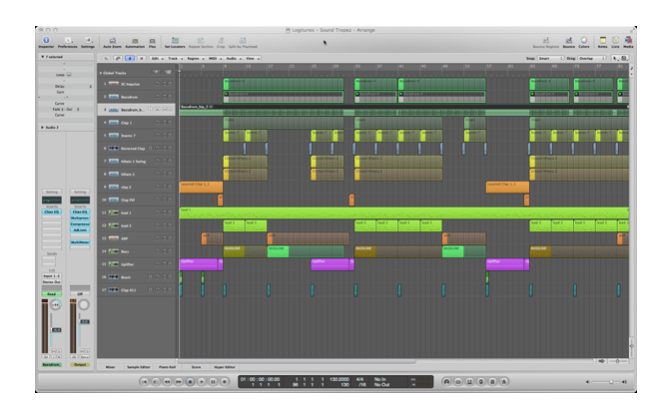Open the Snap dropdown set to Smart
665x418 pixels.
[x=550, y=59]
